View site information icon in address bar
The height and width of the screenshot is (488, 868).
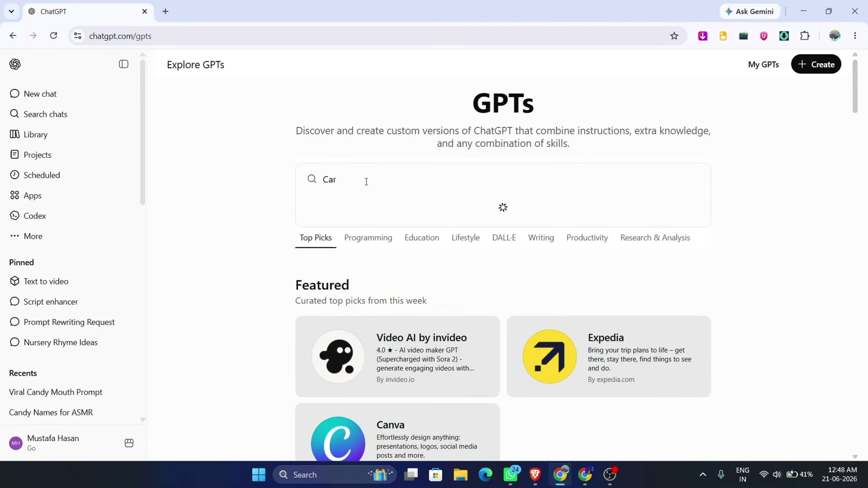click(78, 36)
